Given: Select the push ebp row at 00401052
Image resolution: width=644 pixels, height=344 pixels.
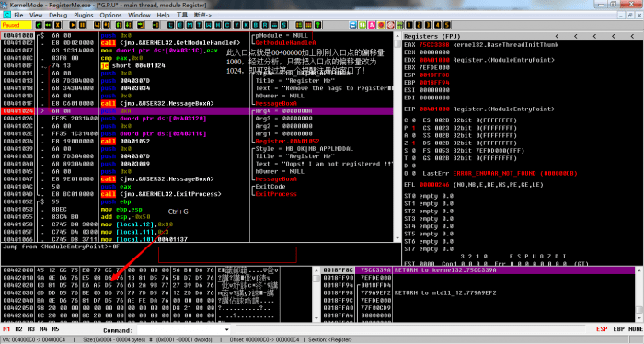Looking at the screenshot, I should pyautogui.click(x=197, y=201).
